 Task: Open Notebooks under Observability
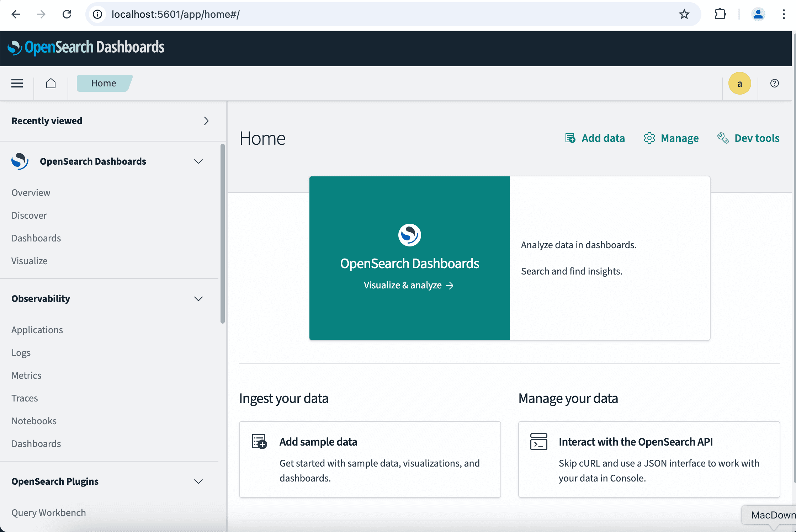point(34,421)
